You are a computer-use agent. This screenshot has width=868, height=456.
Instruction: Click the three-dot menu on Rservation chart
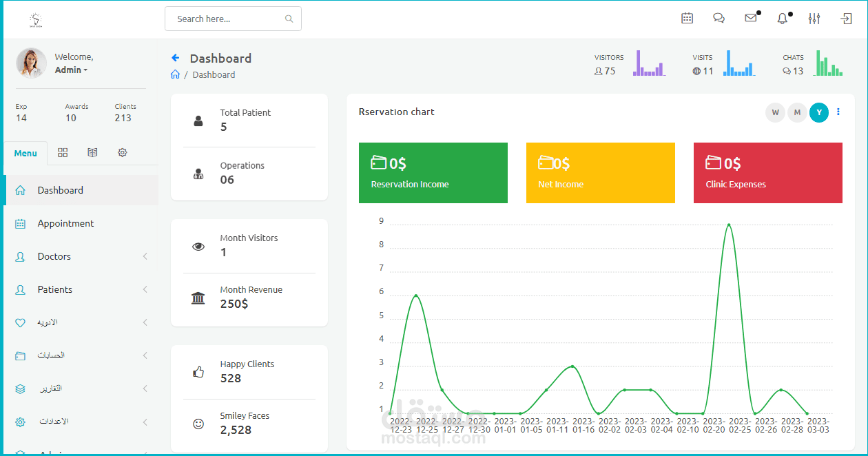(838, 112)
